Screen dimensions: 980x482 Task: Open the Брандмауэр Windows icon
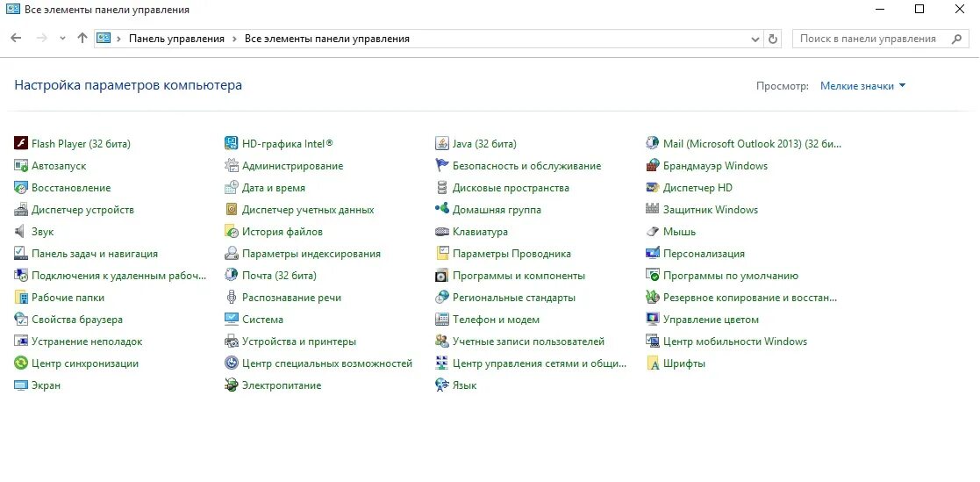653,166
